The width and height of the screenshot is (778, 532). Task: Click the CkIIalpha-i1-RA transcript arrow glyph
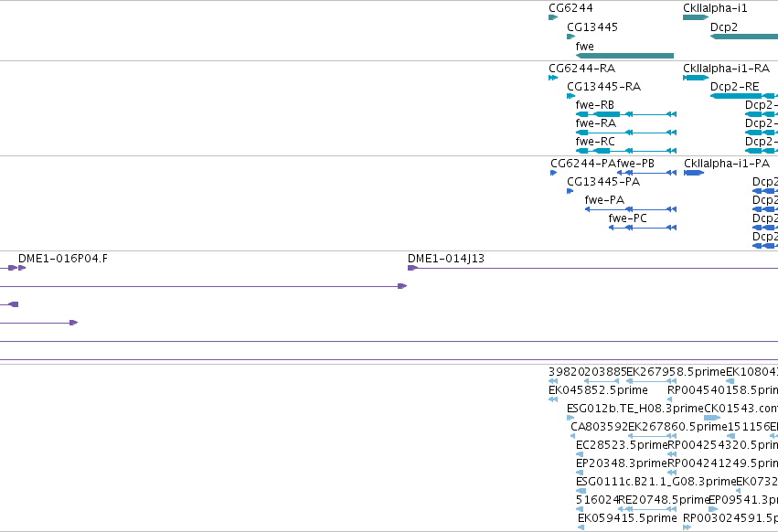(696, 78)
